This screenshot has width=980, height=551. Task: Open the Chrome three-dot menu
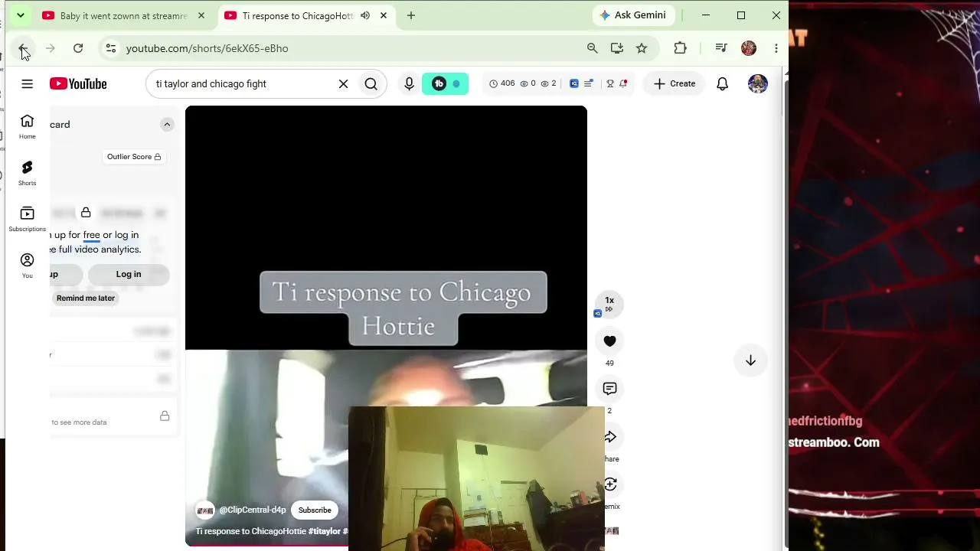(776, 48)
